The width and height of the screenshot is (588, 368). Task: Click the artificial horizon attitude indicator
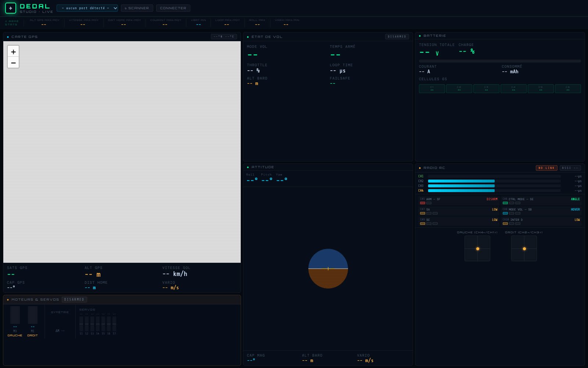pos(328,269)
